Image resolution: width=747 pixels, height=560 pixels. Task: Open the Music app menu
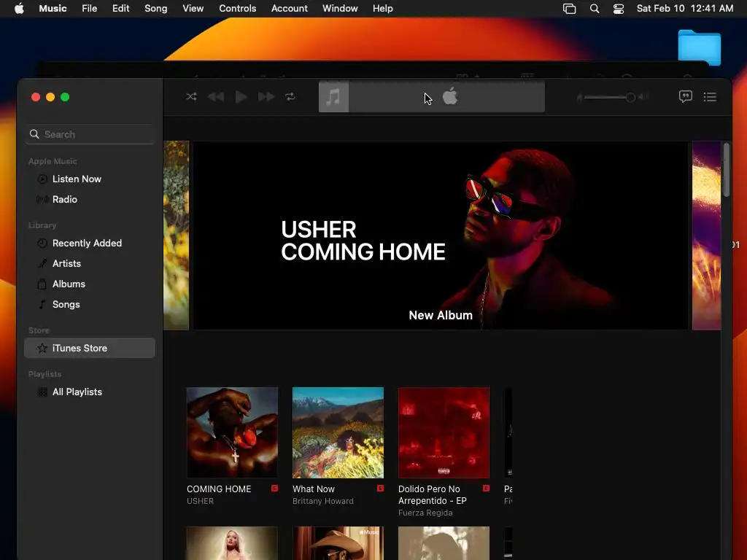pos(53,9)
